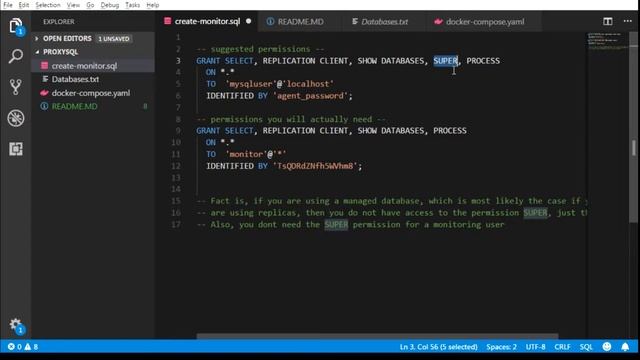Viewport: 640px width, 360px height.
Task: Open the editor More Actions ellipsis
Action: click(x=627, y=21)
